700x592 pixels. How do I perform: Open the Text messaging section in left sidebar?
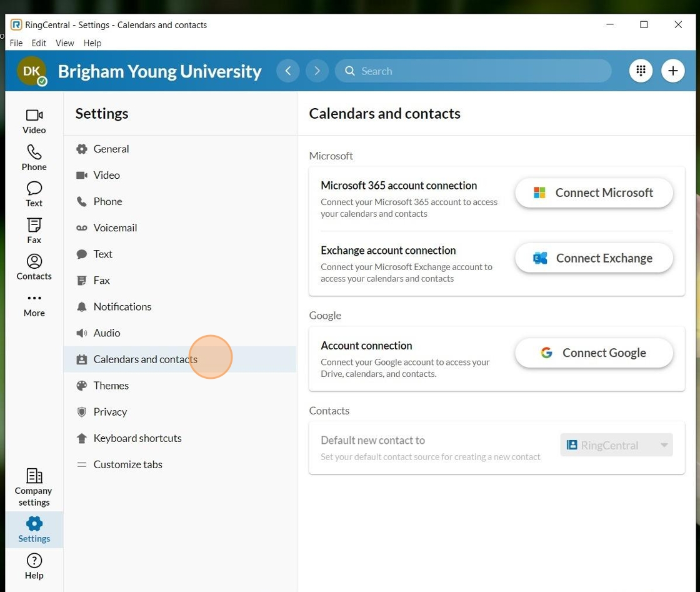tap(34, 194)
